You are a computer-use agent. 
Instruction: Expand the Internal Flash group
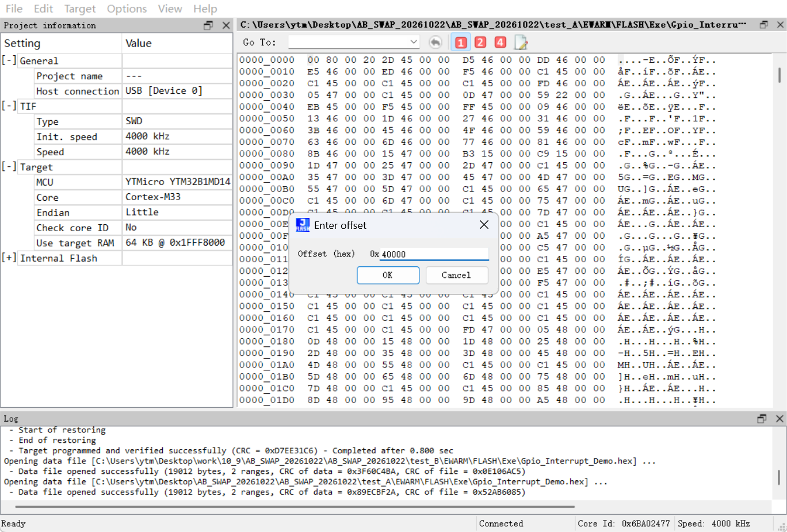coord(9,258)
